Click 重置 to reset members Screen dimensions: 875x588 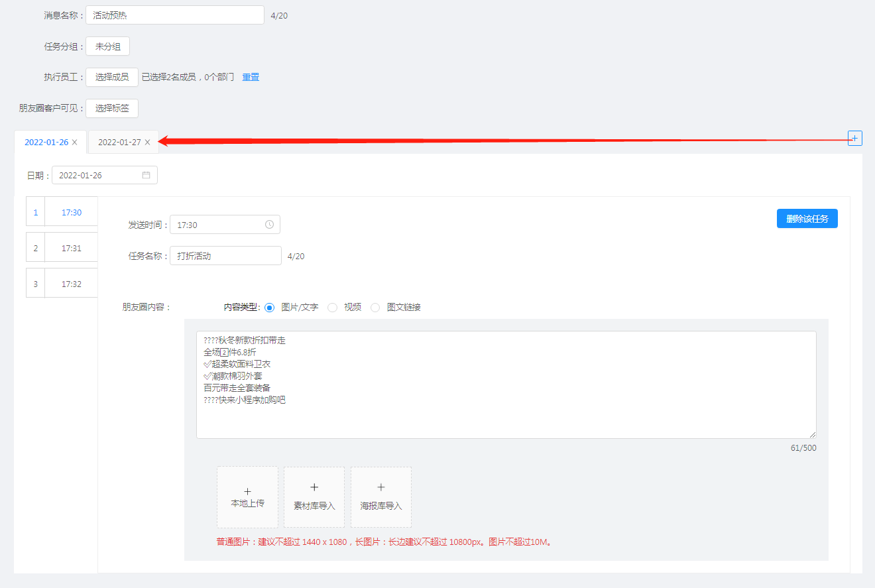pos(251,77)
